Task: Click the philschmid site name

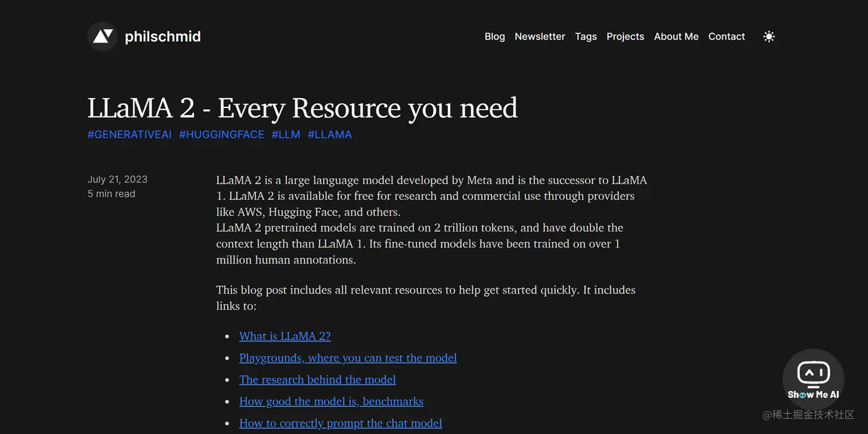Action: point(162,37)
